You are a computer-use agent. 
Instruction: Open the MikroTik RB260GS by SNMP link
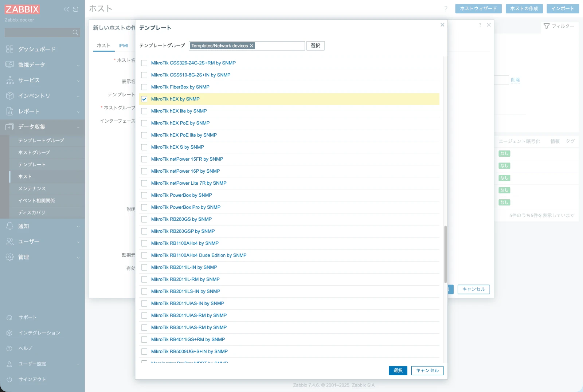181,219
